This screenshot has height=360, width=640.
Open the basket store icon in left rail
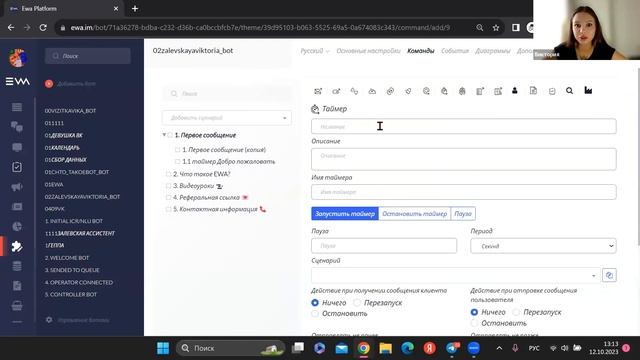click(17, 306)
